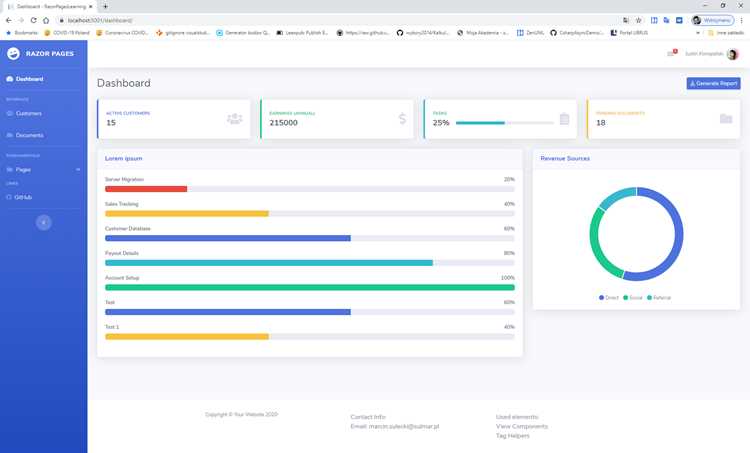Open the notifications icon with red badge
Screen dimensions: 750x453
pos(672,53)
